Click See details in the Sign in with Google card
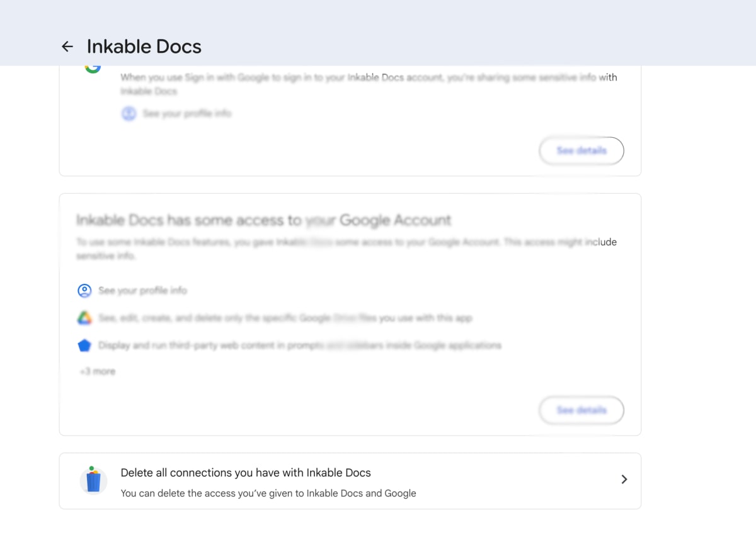This screenshot has height=542, width=756. coord(581,151)
